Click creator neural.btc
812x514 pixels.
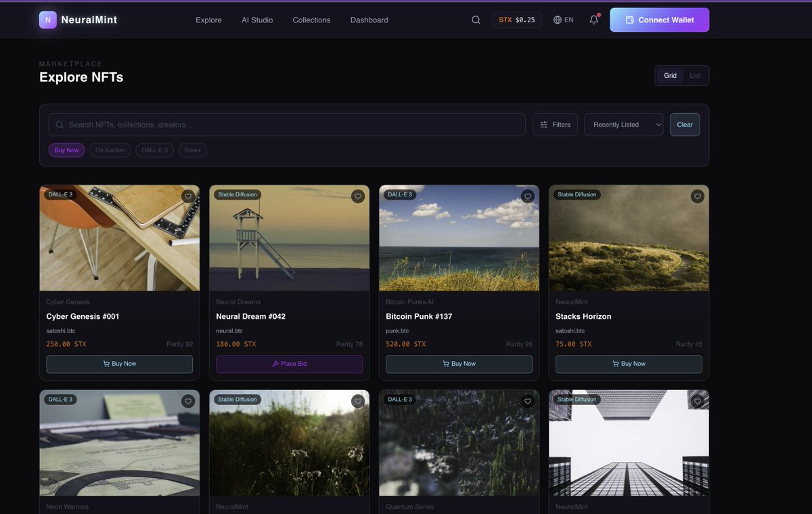(x=229, y=331)
